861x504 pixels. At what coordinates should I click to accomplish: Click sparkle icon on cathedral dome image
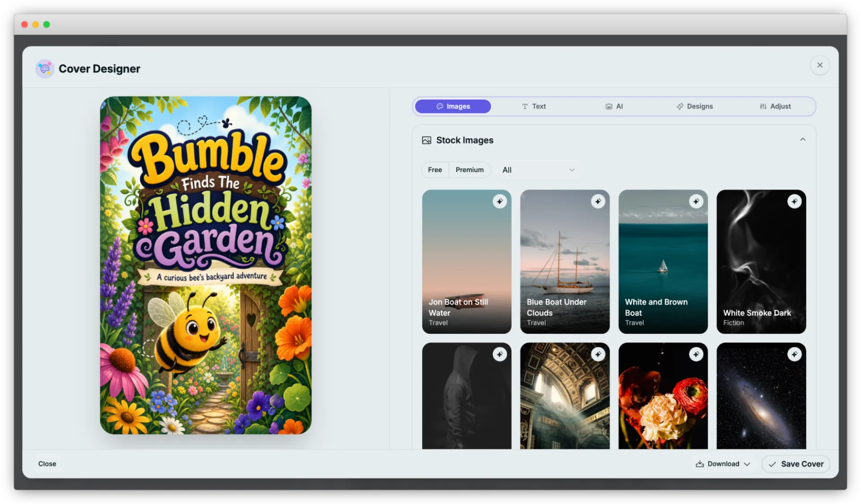pos(598,354)
